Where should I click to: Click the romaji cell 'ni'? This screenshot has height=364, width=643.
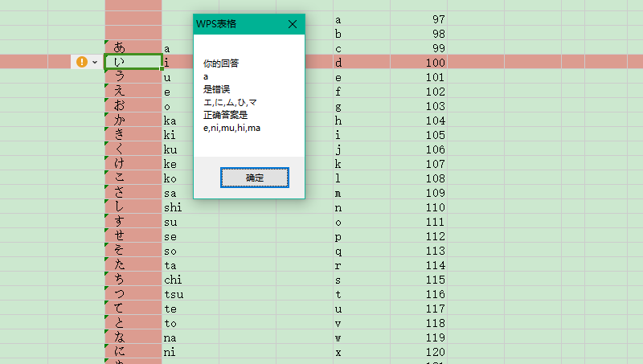coord(190,352)
